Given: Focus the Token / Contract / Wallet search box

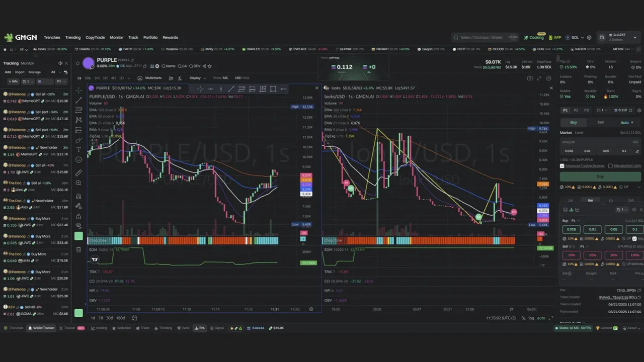Looking at the screenshot, I should pyautogui.click(x=486, y=37).
